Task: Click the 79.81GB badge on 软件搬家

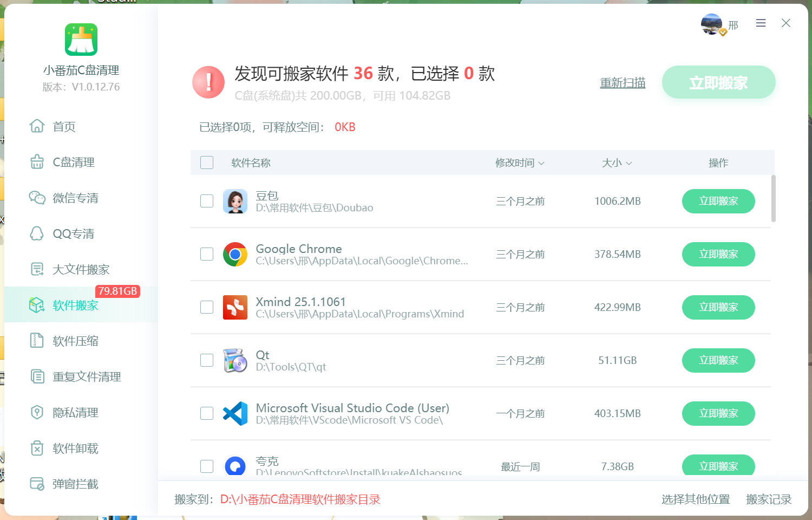Action: [117, 291]
